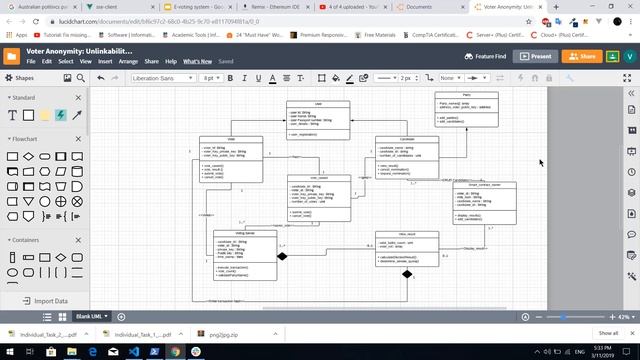Click the Undo arrow in the toolbar
The image size is (640, 360).
pyautogui.click(x=101, y=78)
